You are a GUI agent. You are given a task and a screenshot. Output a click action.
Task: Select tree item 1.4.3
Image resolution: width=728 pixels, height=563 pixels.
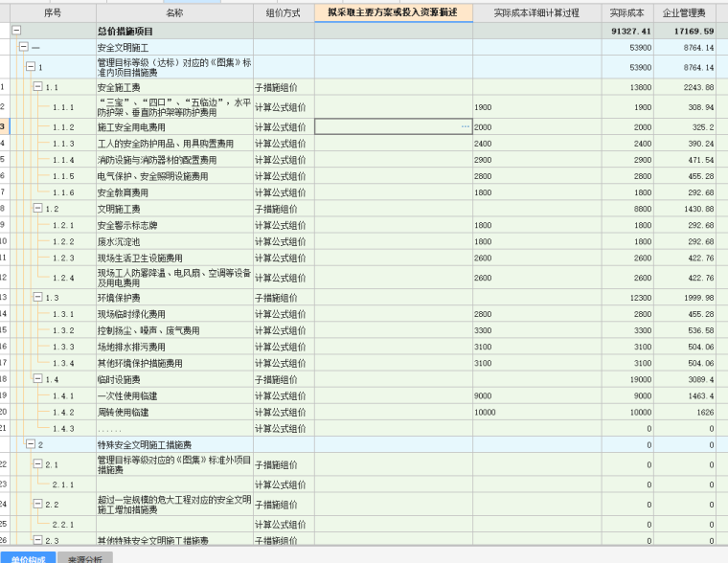[x=63, y=428]
